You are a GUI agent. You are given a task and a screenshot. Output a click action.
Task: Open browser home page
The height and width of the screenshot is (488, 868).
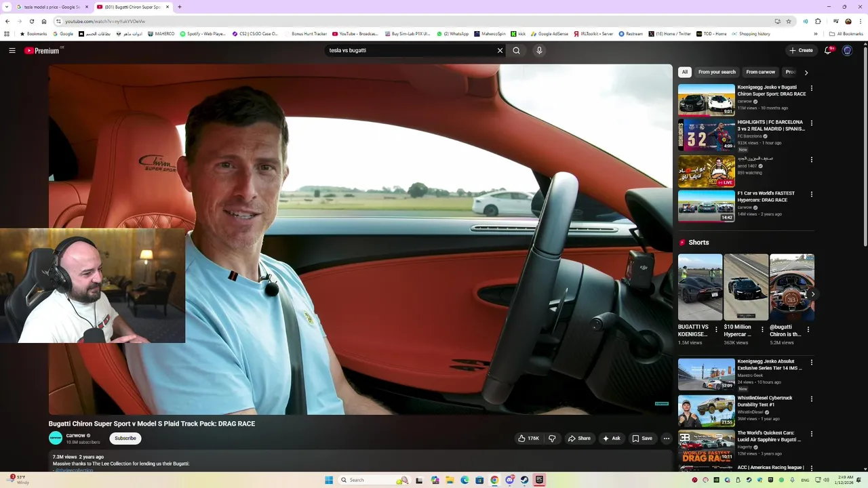pos(44,21)
